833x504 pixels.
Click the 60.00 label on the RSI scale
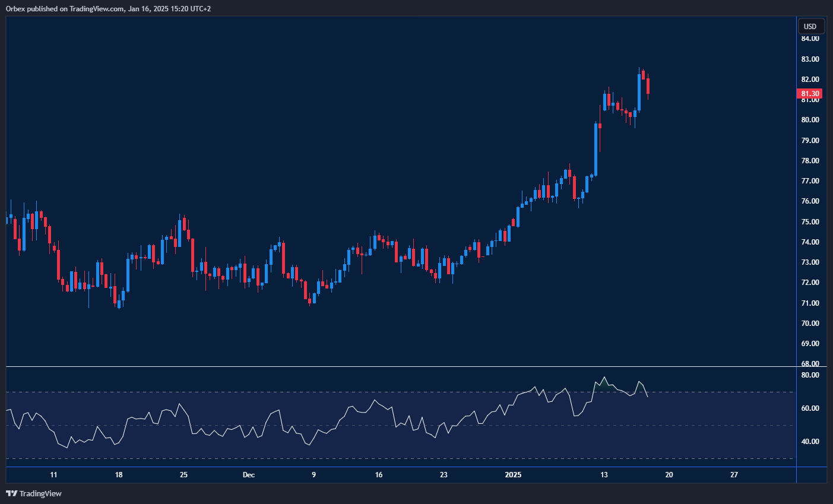tap(810, 408)
